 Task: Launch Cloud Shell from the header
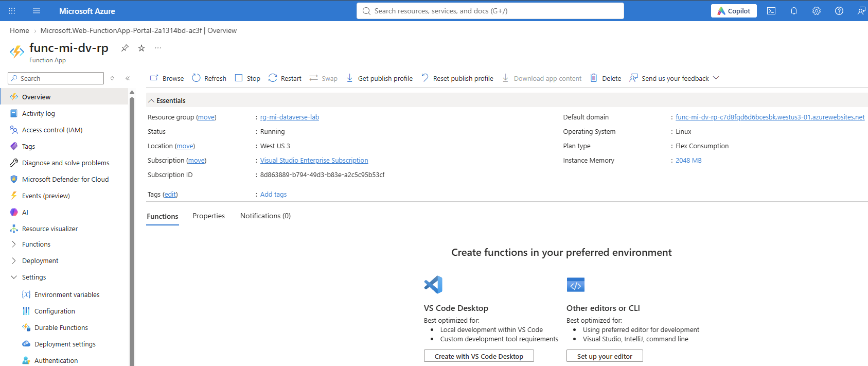tap(771, 11)
